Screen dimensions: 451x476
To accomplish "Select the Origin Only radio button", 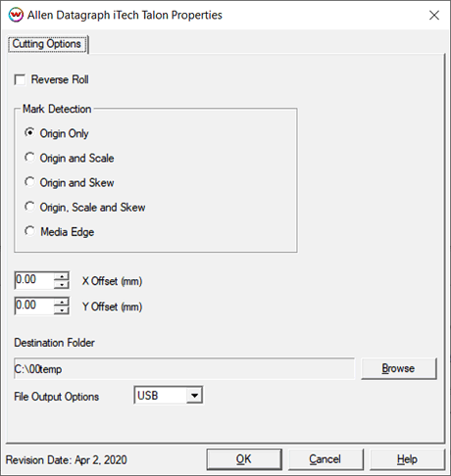I will point(29,133).
